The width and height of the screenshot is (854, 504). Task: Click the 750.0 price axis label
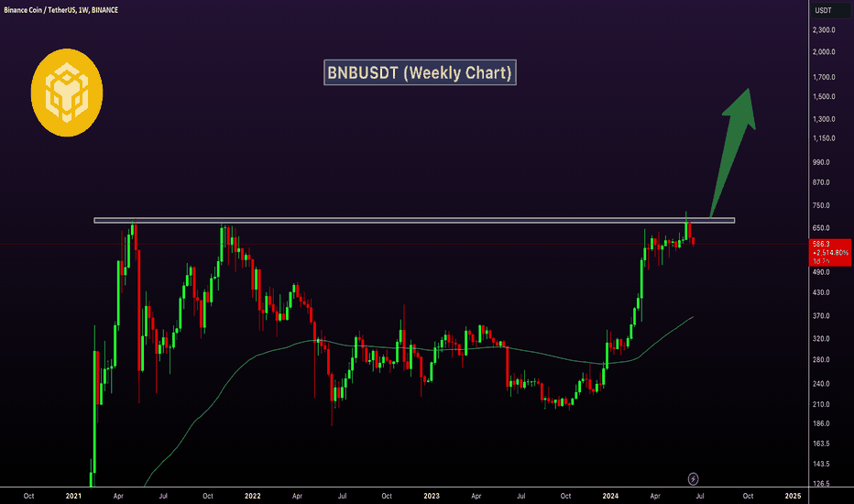821,205
